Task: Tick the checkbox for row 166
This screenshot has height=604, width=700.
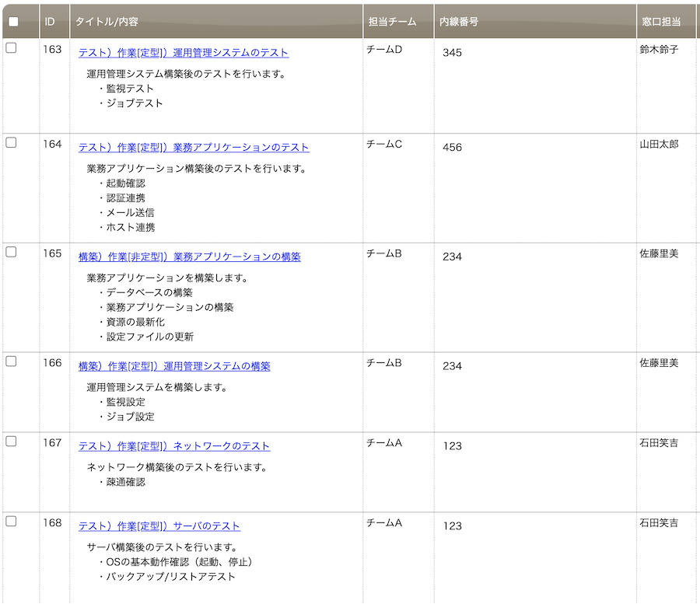Action: 11,361
